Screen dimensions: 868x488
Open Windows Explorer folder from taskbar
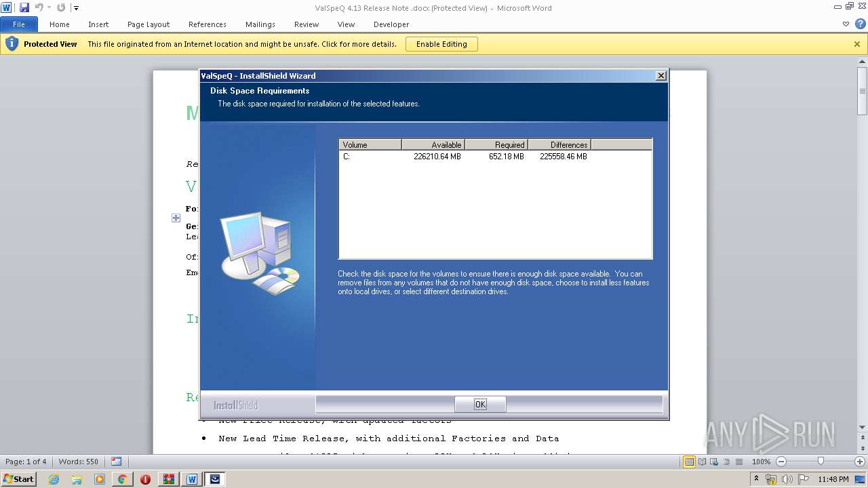(77, 479)
